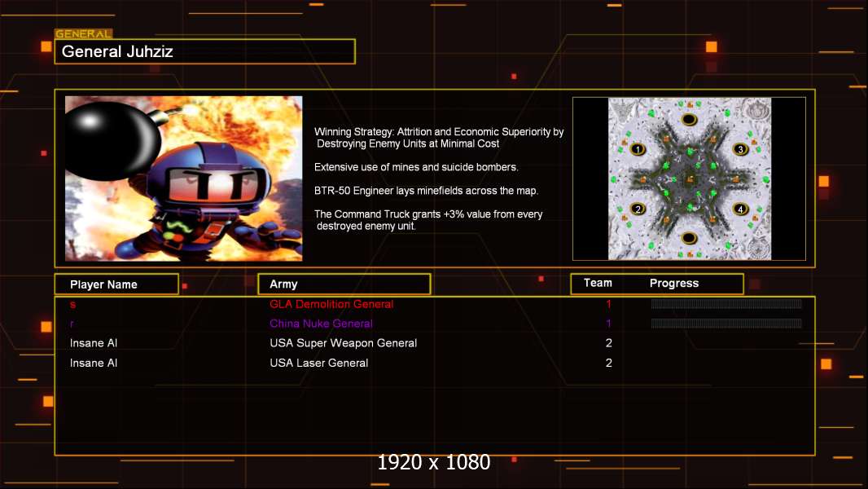Click start position 1 on the minimap

click(638, 149)
